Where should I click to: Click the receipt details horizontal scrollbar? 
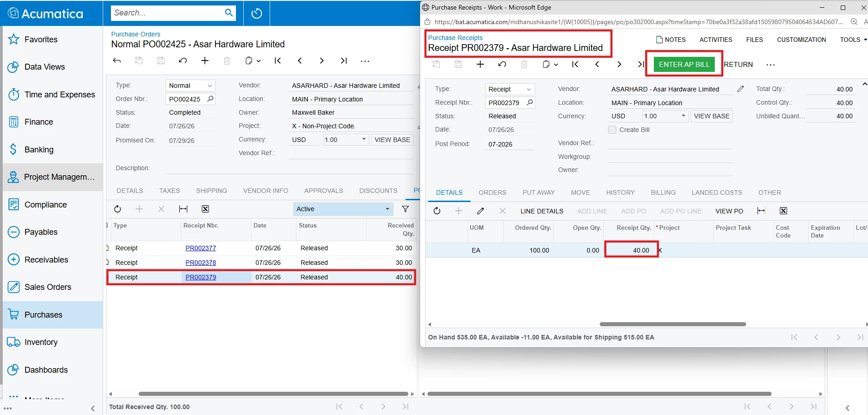pos(672,324)
